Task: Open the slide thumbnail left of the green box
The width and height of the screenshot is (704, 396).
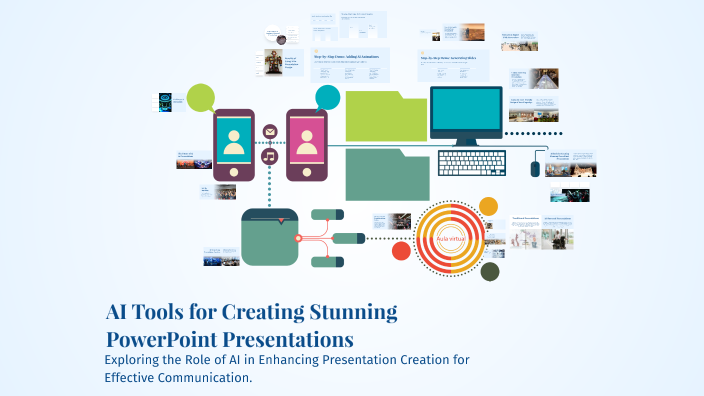Action: 221,256
